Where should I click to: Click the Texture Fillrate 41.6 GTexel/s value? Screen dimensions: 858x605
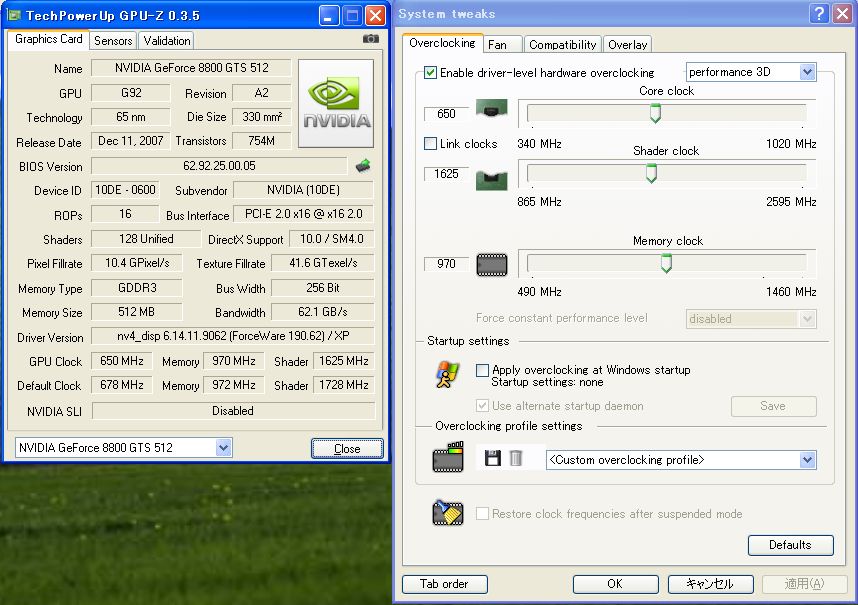pyautogui.click(x=323, y=263)
